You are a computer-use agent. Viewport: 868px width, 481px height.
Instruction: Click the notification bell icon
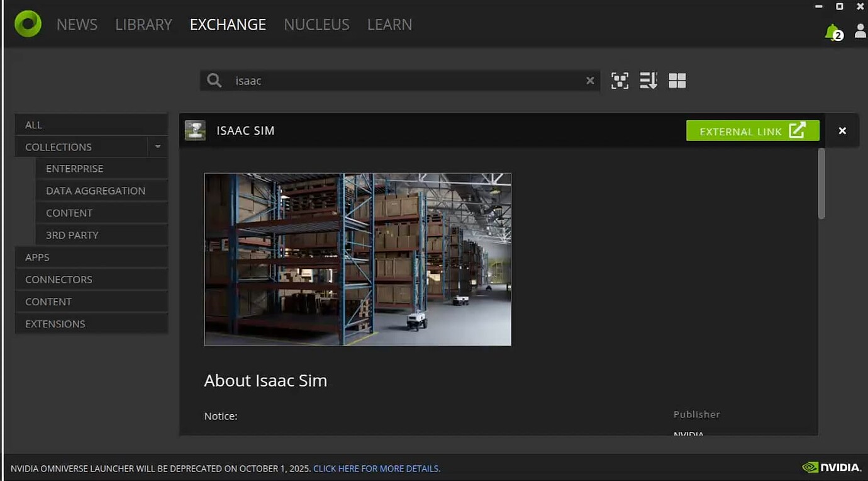click(830, 33)
